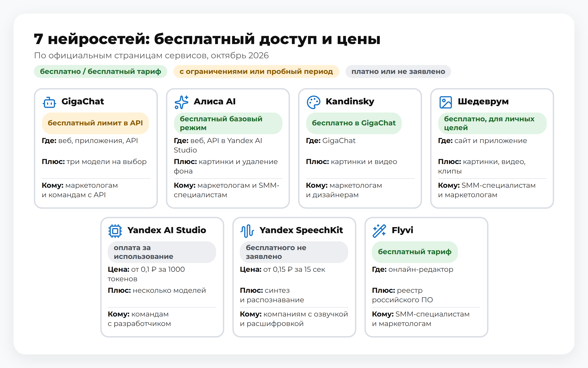This screenshot has height=368, width=588.
Task: Click the Yandex SpeechKit card title
Action: click(301, 230)
